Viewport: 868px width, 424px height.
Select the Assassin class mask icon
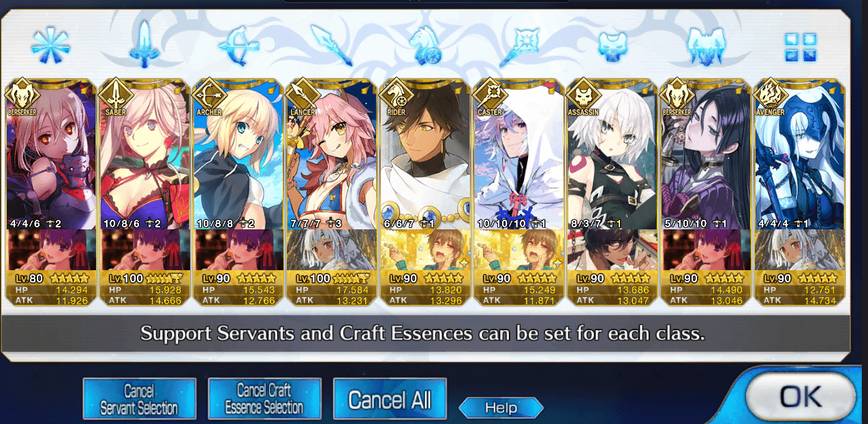click(x=612, y=46)
